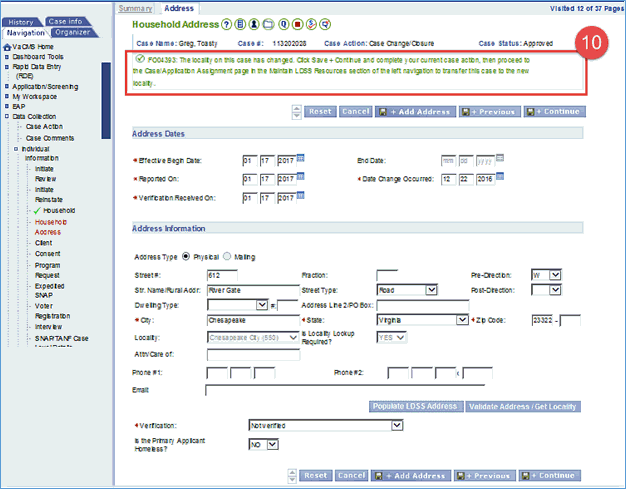Open Case Comments in navigation tree
Image resolution: width=626 pixels, height=489 pixels.
50,138
